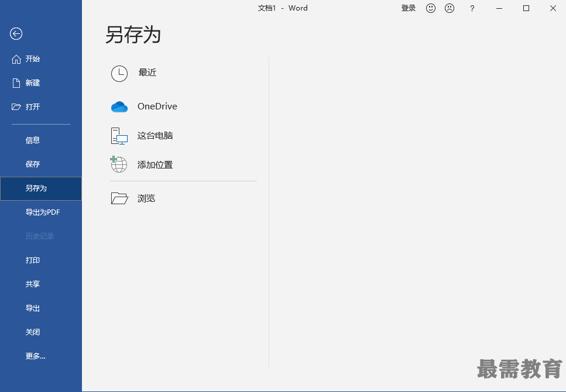
Task: Click 打开 text in sidebar
Action: [x=33, y=107]
